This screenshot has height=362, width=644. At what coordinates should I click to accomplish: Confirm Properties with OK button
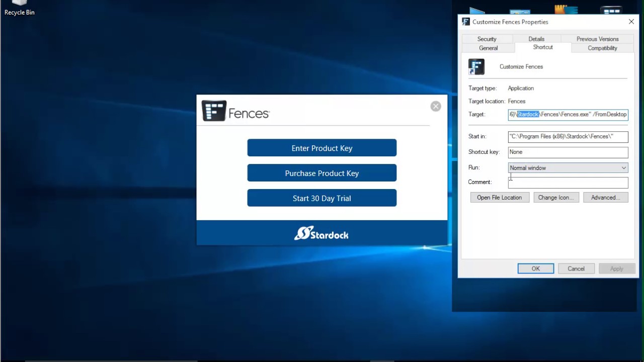[x=536, y=268]
